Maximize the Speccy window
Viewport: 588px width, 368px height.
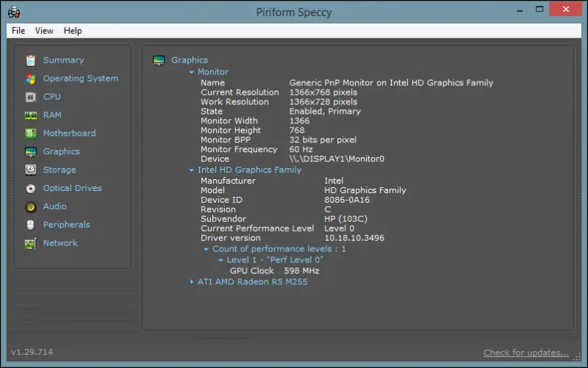539,10
